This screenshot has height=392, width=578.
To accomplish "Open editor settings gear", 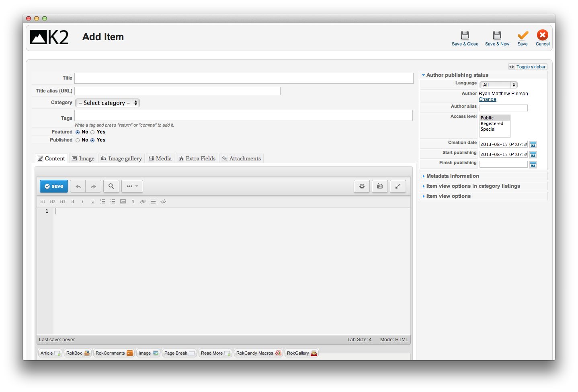I will click(362, 186).
